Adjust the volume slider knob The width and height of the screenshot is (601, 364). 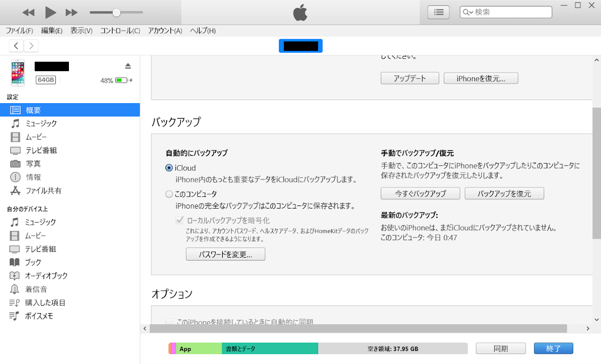coord(116,13)
